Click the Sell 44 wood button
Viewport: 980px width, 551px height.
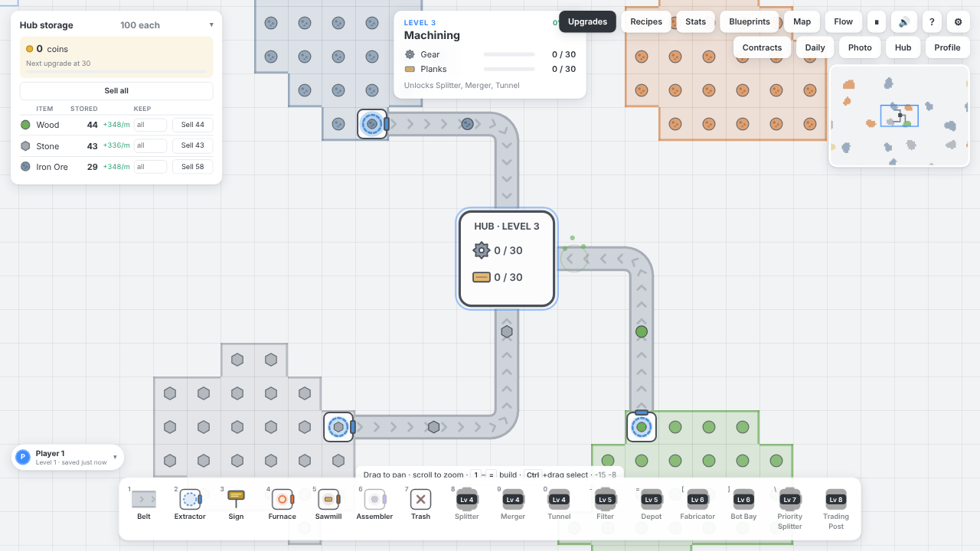tap(193, 125)
